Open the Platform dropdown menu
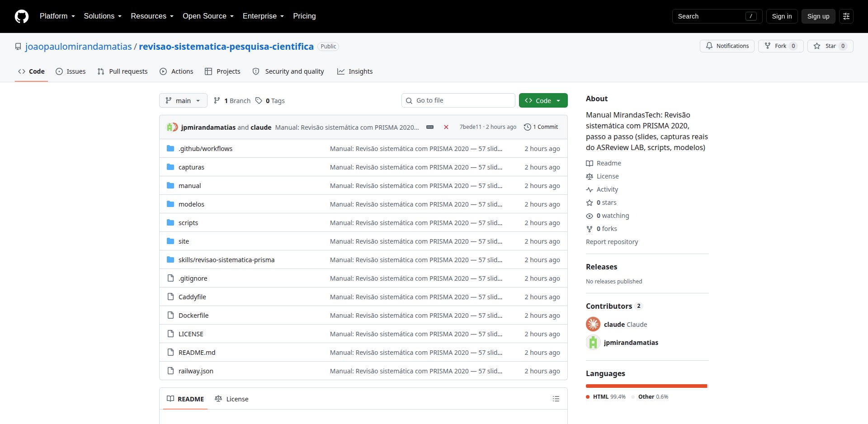This screenshot has height=424, width=868. pos(57,16)
